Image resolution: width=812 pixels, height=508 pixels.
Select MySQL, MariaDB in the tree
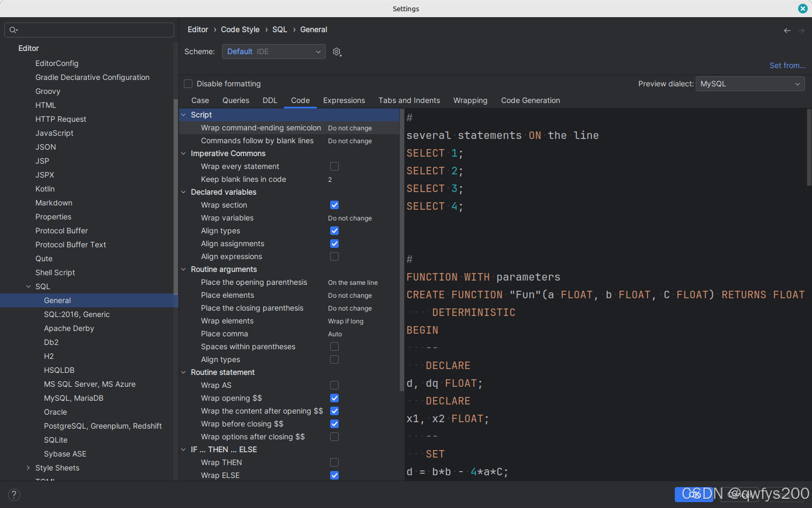click(x=73, y=398)
